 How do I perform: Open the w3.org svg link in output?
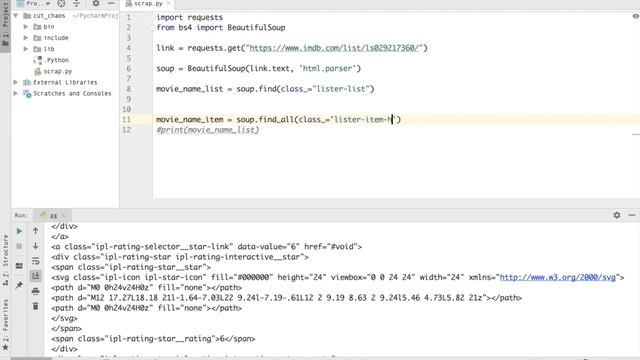(x=557, y=277)
